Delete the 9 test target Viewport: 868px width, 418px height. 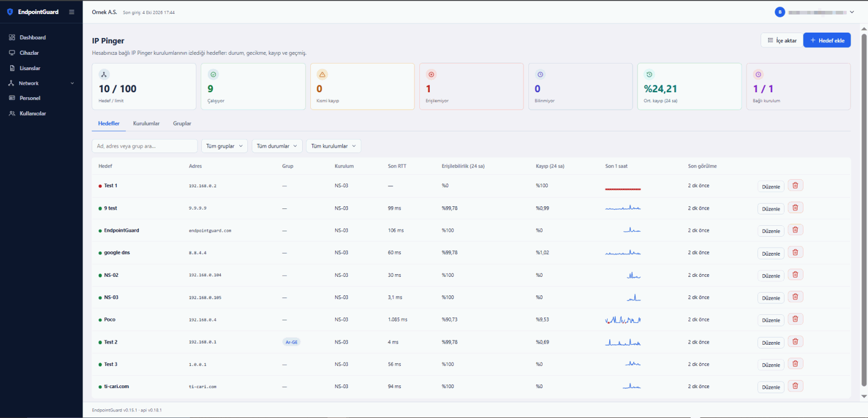point(795,208)
